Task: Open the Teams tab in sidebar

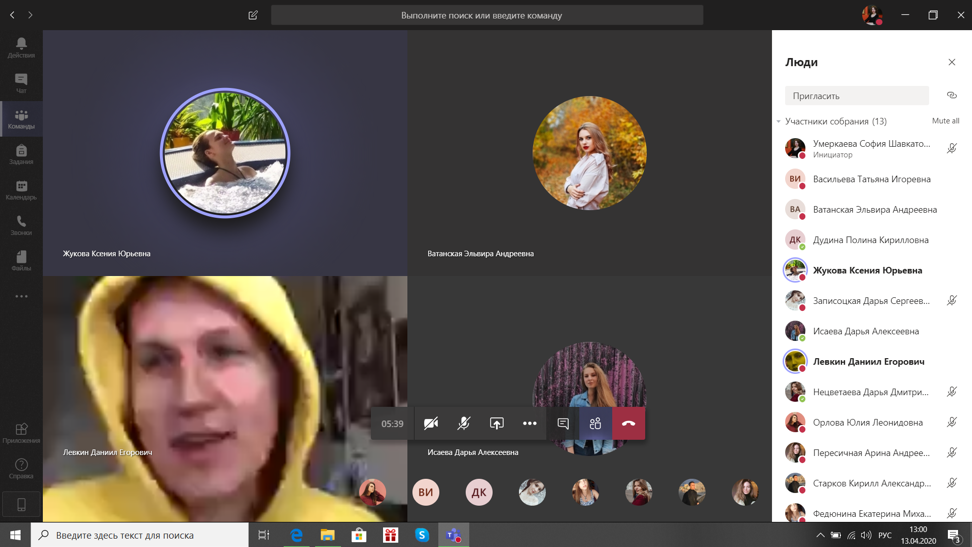Action: click(x=21, y=119)
